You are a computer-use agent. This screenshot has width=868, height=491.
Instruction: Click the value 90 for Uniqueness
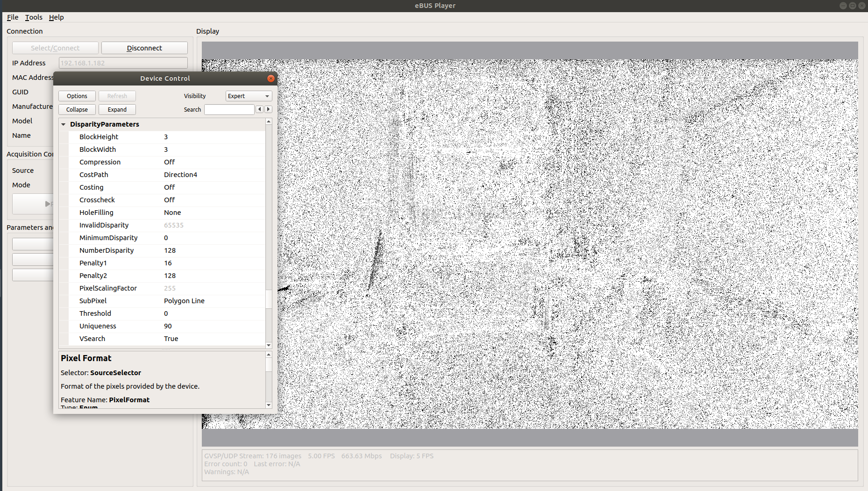pos(168,326)
